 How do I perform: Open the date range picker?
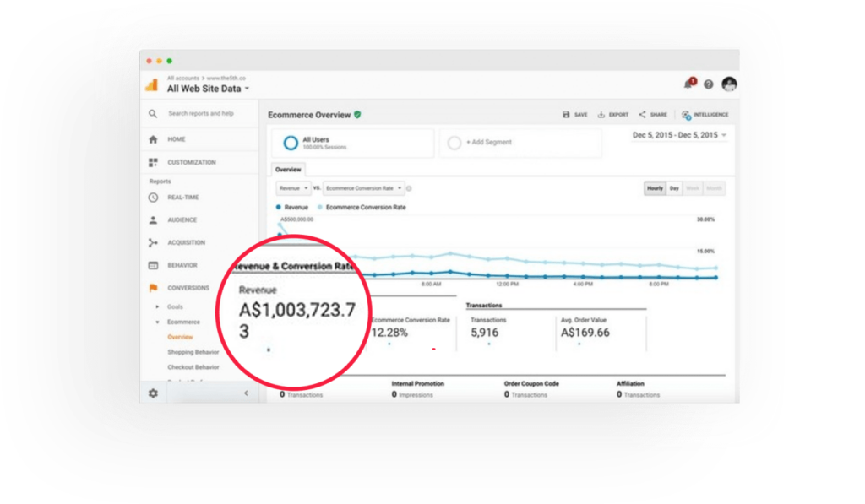coord(679,135)
